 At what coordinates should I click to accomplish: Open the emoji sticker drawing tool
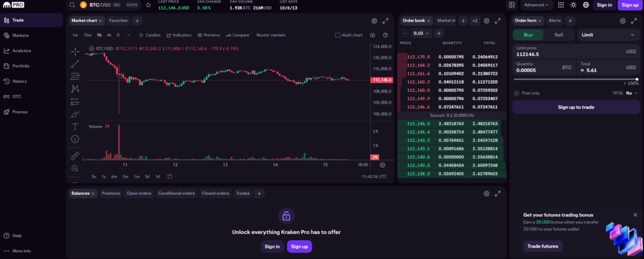pos(75,139)
